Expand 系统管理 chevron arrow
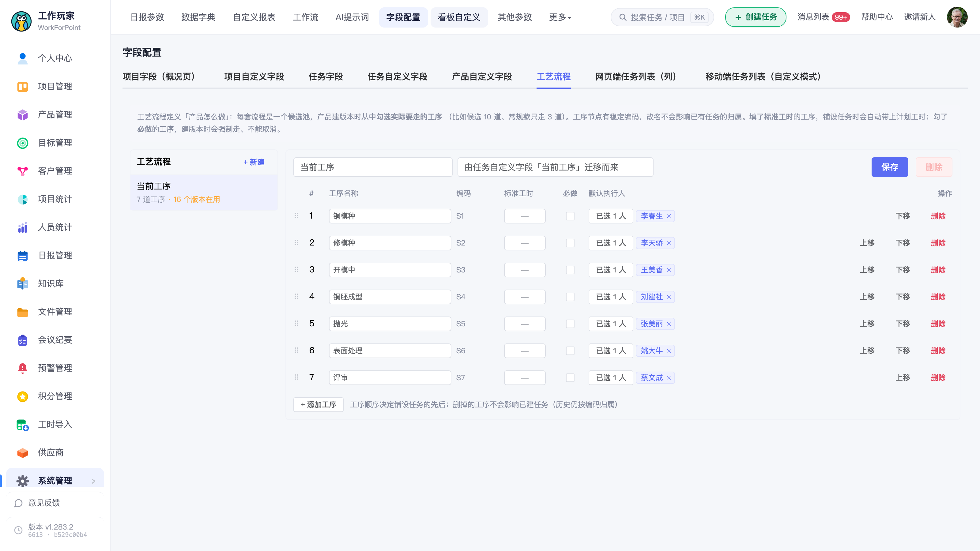This screenshot has height=551, width=980. point(93,481)
